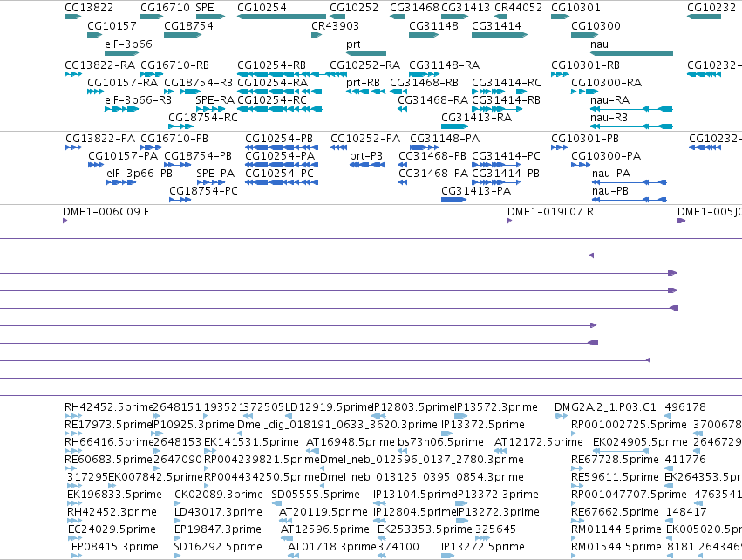Click the CG10254 gene arrow glyph

[x=282, y=17]
